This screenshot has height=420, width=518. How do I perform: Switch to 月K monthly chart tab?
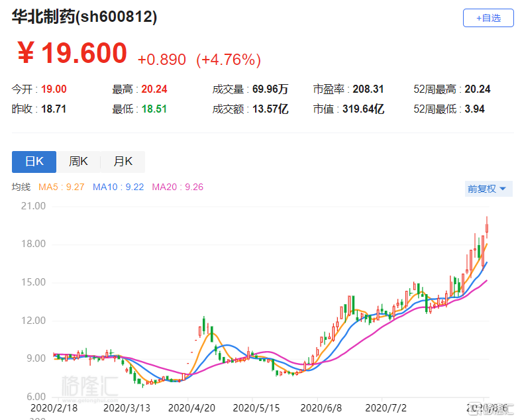123,162
